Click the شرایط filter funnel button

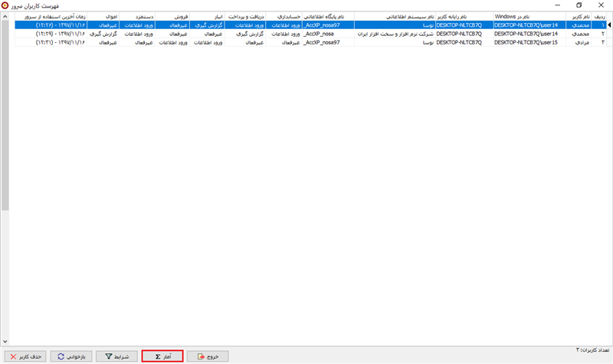click(x=116, y=356)
